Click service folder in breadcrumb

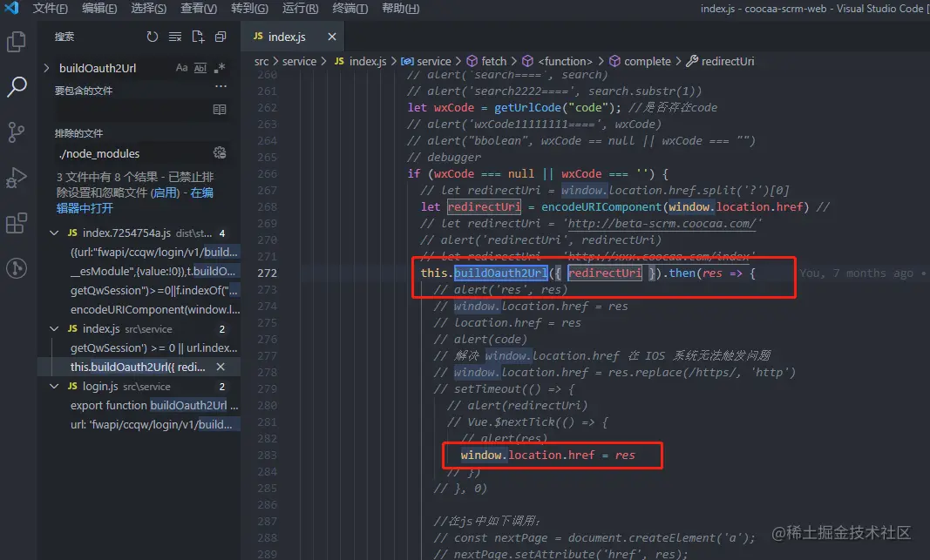(299, 61)
